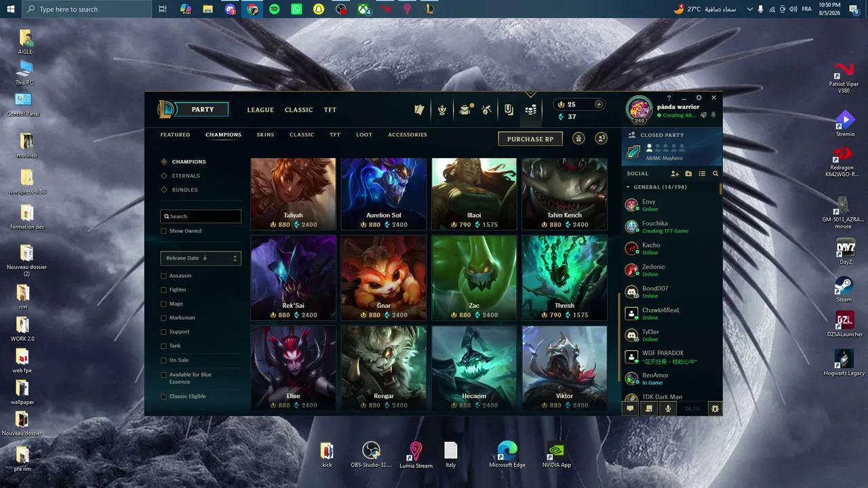Screen dimensions: 868x488
Task: Open the gifting center icon
Action: click(x=578, y=138)
